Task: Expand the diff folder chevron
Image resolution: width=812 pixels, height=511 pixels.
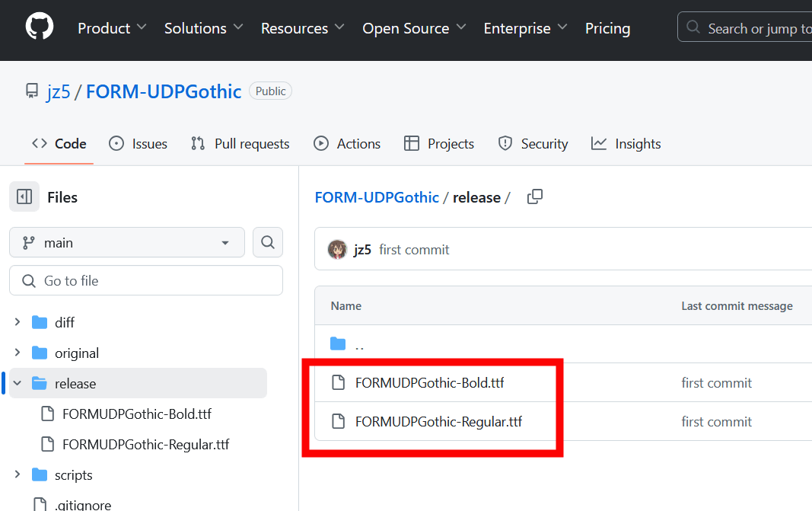Action: coord(18,322)
